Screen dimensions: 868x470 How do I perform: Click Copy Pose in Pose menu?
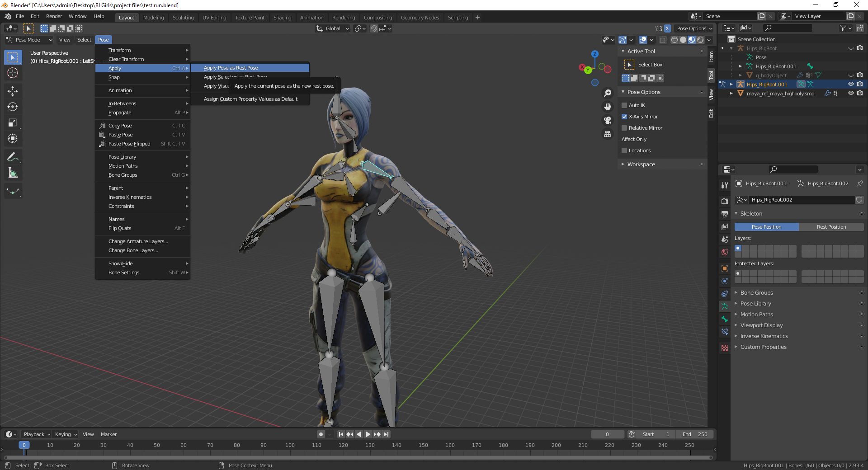tap(142, 126)
